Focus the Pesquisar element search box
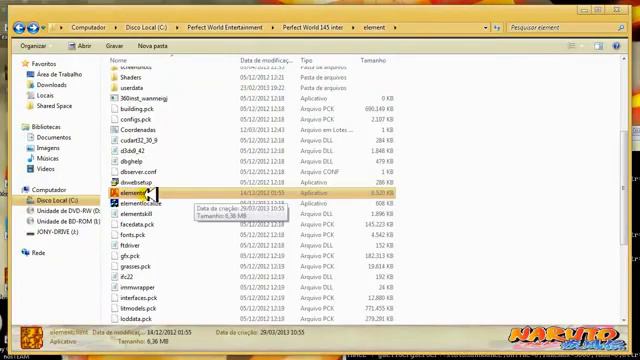 [563, 28]
